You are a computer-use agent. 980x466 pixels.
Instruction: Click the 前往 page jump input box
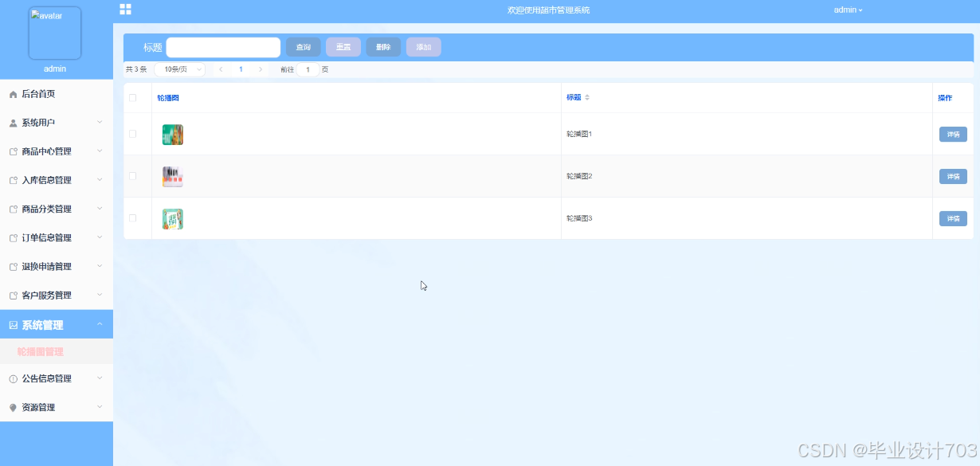point(308,69)
